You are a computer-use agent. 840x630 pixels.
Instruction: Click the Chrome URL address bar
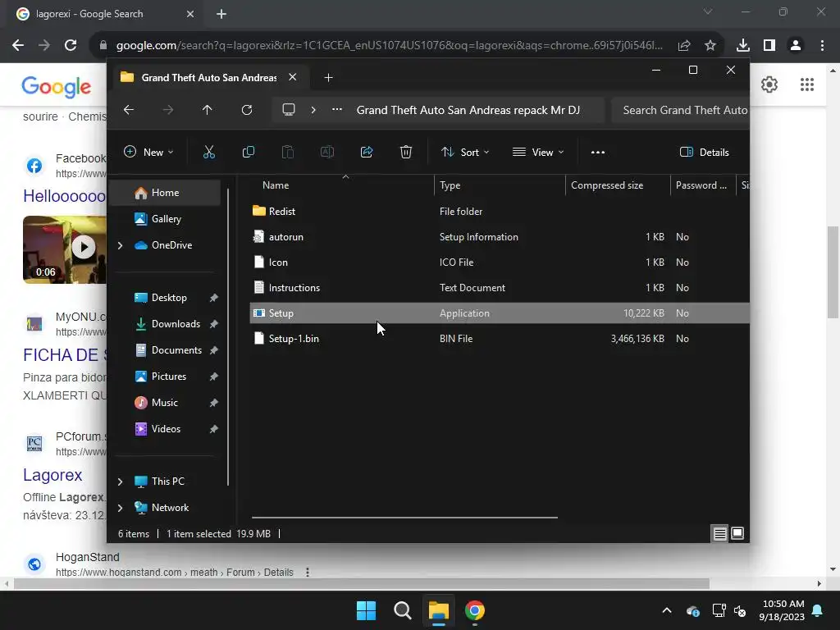tap(390, 46)
